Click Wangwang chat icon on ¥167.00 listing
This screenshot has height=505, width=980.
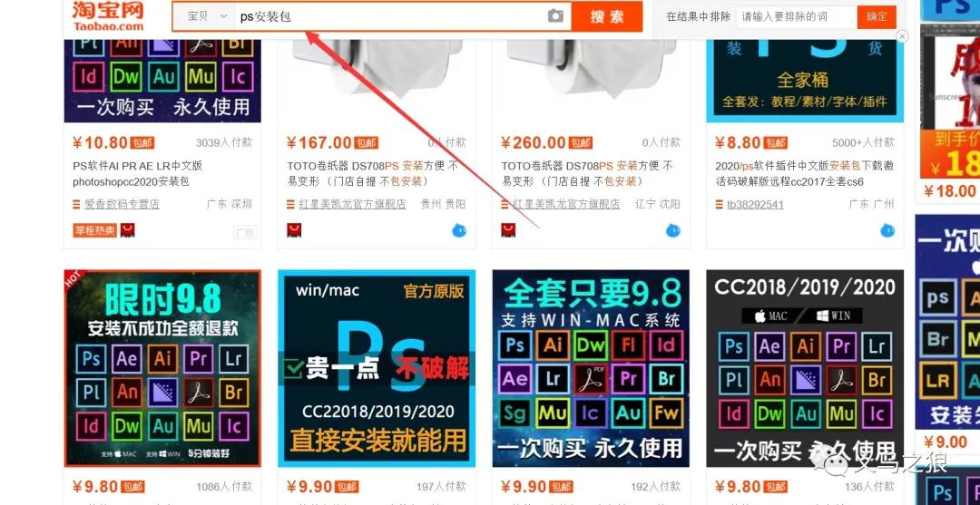click(458, 230)
